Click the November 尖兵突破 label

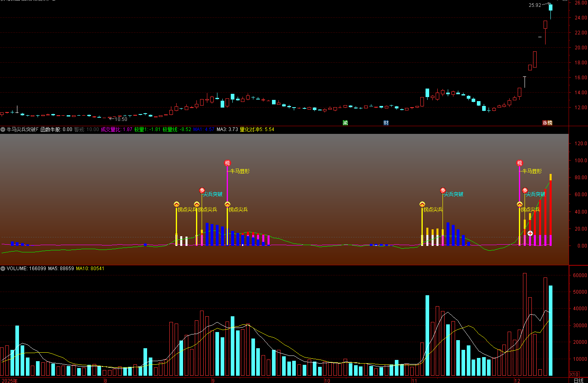453,194
